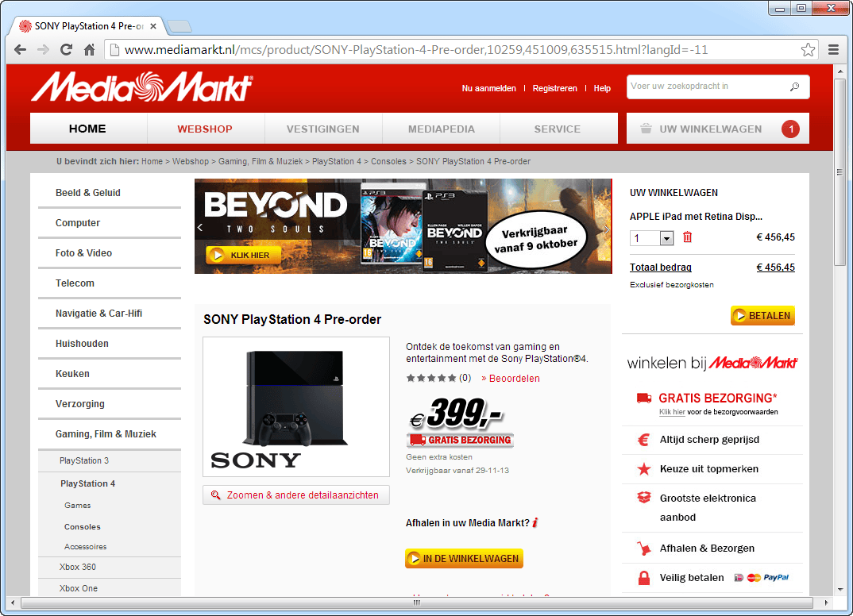
Task: Select 'Foto & Video' category
Action: click(83, 252)
